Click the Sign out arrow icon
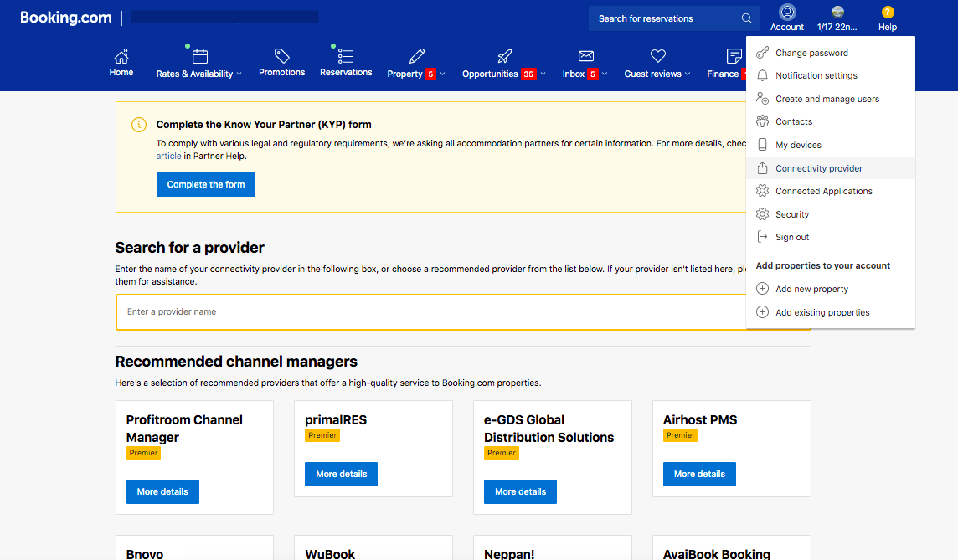The height and width of the screenshot is (560, 958). [763, 237]
